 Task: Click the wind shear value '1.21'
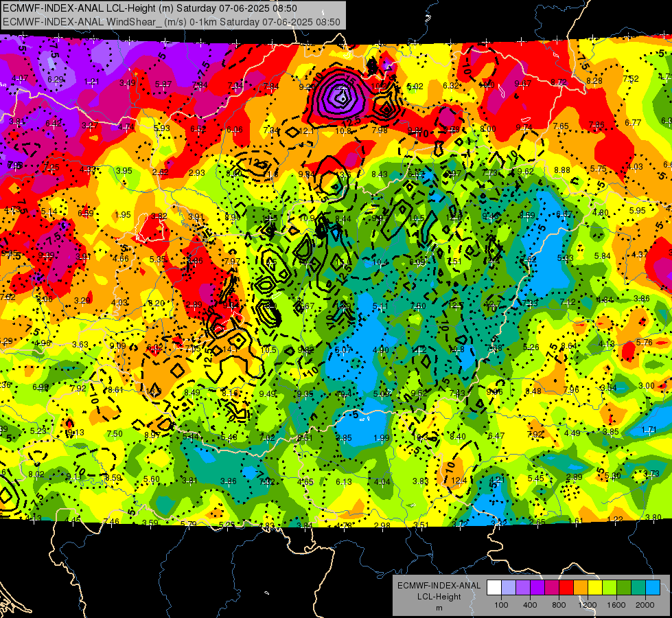(x=92, y=82)
